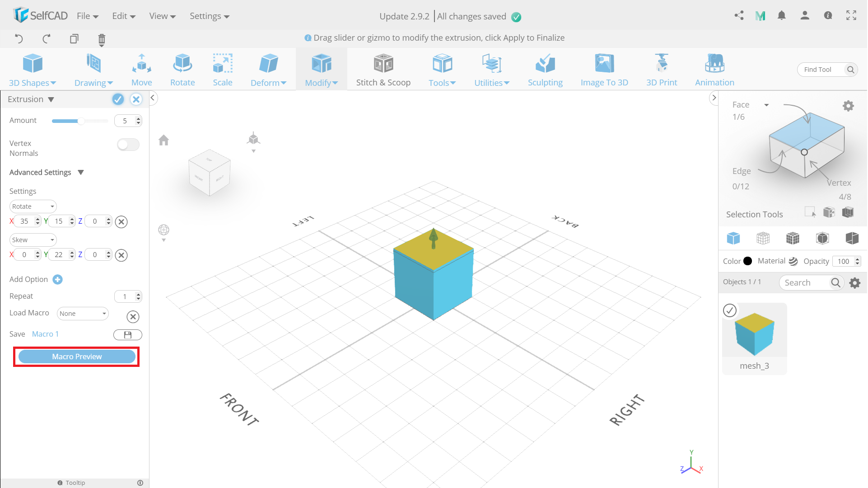Open the notifications bell
The width and height of the screenshot is (868, 488).
[x=782, y=16]
